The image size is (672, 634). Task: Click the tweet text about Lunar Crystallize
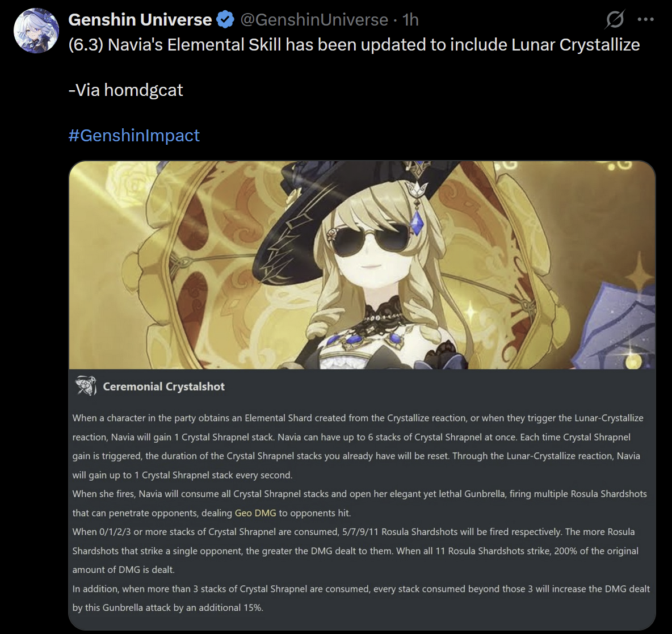[x=354, y=45]
